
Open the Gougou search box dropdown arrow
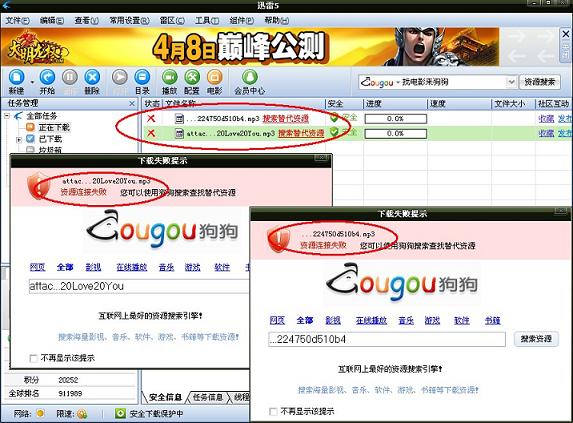(x=512, y=82)
